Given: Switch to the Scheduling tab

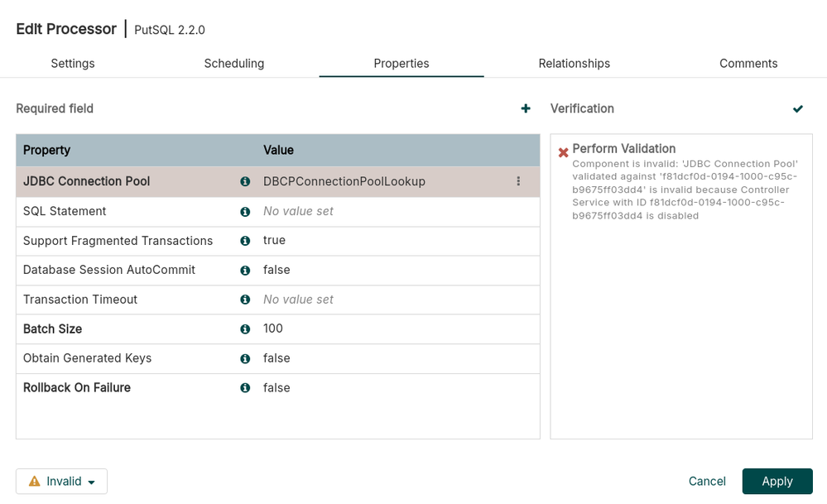Looking at the screenshot, I should click(234, 63).
